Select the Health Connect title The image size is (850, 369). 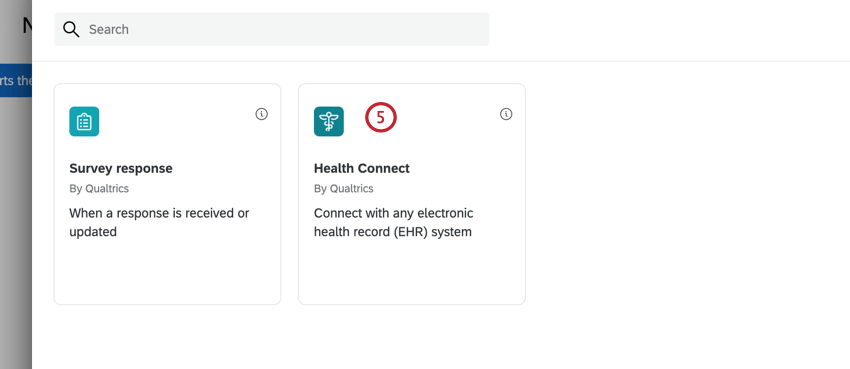362,169
